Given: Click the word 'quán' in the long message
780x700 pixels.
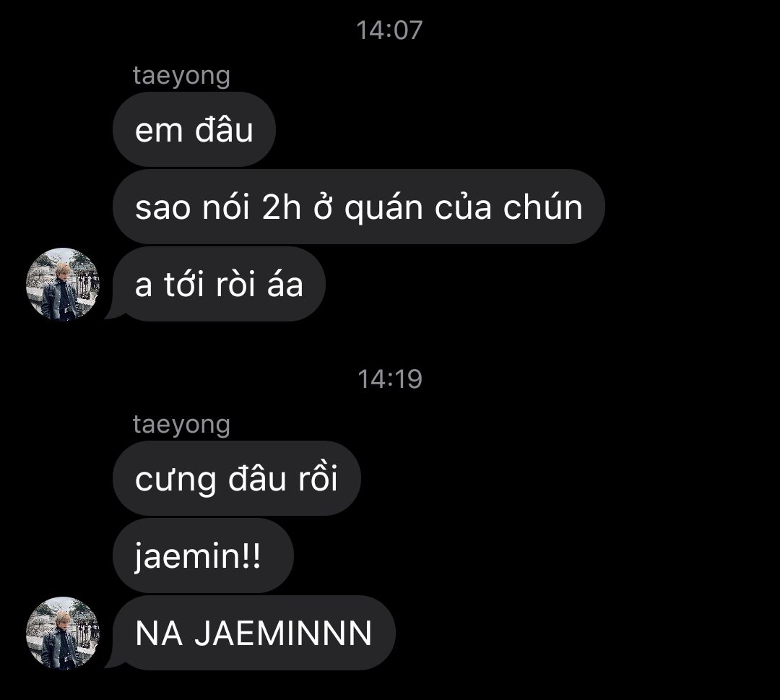Looking at the screenshot, I should (x=383, y=208).
